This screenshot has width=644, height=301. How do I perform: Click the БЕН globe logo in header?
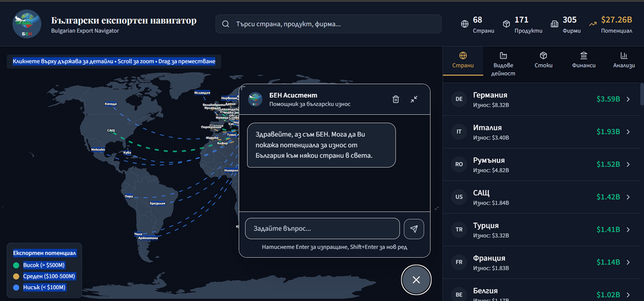(26, 24)
